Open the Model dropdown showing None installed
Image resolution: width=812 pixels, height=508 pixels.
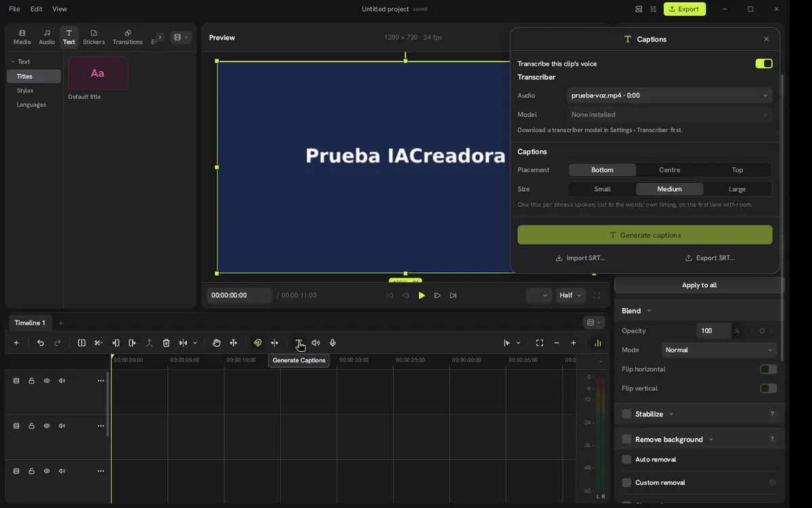point(669,114)
